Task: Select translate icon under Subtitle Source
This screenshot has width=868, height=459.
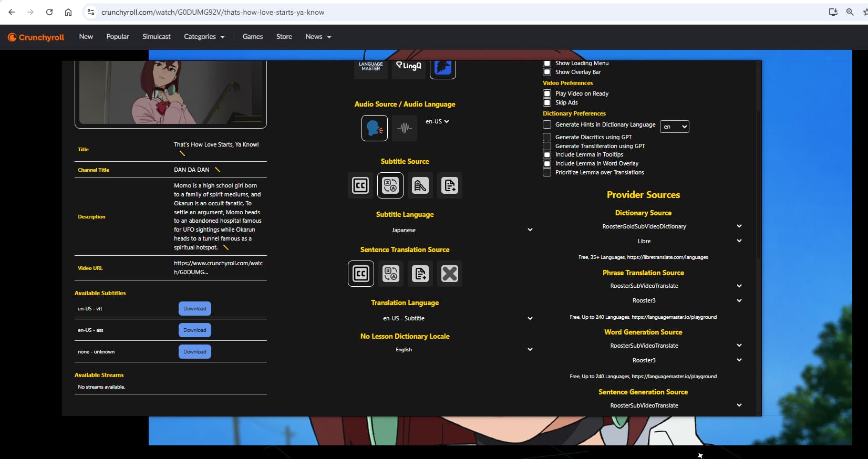Action: click(x=390, y=185)
